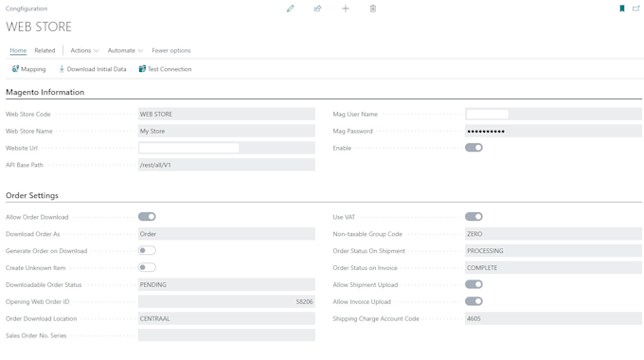This screenshot has height=360, width=644.
Task: Click the Web Store Name field
Action: [226, 131]
